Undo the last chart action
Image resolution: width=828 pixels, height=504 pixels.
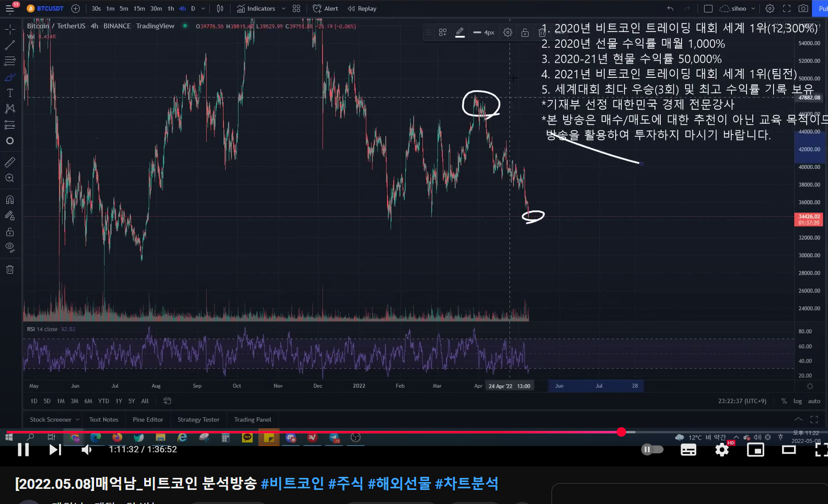click(670, 8)
